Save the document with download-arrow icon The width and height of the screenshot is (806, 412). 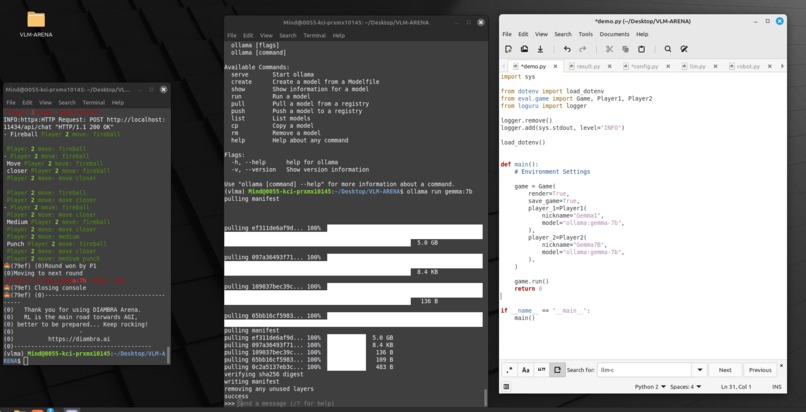[x=540, y=49]
